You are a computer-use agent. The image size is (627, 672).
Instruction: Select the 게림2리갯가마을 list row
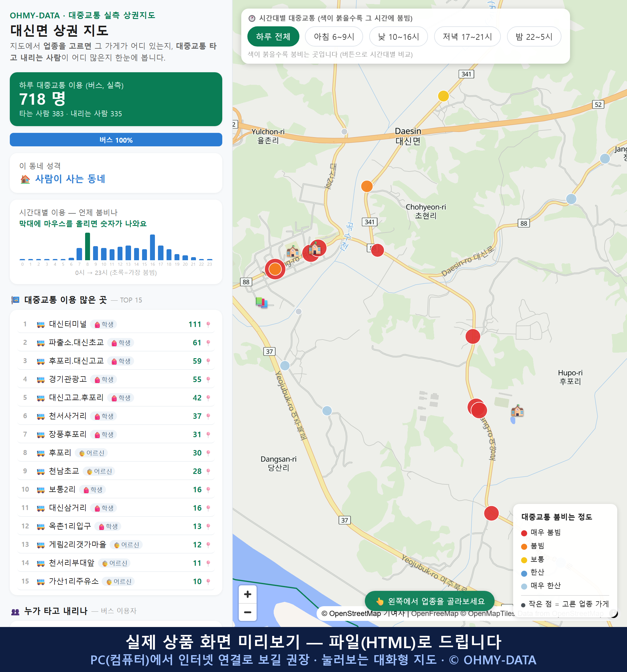click(116, 545)
